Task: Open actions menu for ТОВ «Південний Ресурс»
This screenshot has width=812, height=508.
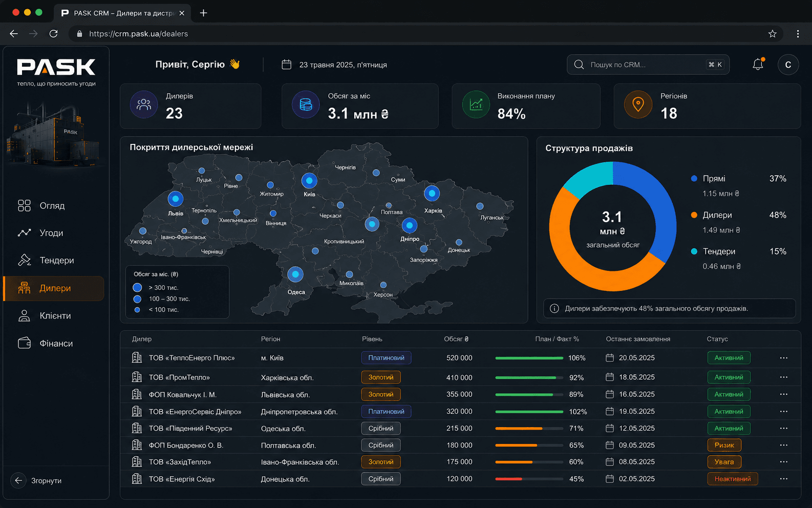Action: coord(783,428)
